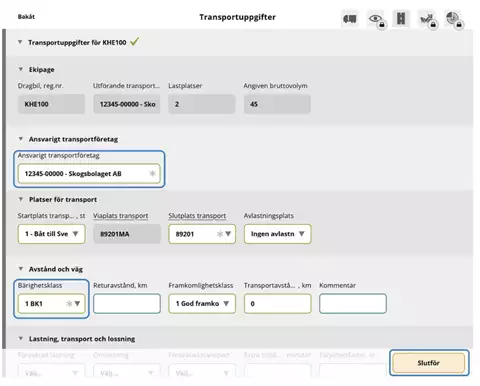Click the Transportuppgifter page title

(237, 17)
